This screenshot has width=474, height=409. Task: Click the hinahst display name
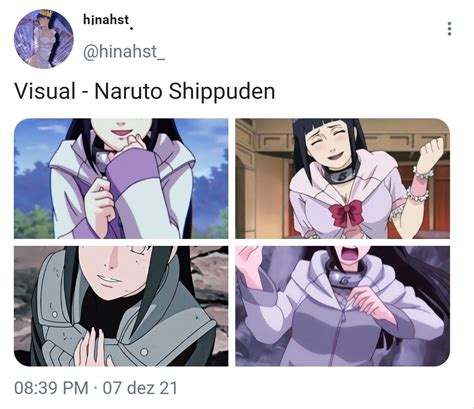pos(106,20)
